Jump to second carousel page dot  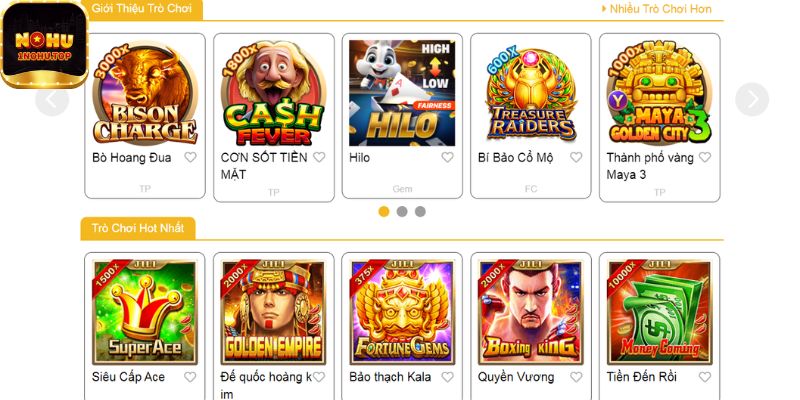click(x=402, y=211)
